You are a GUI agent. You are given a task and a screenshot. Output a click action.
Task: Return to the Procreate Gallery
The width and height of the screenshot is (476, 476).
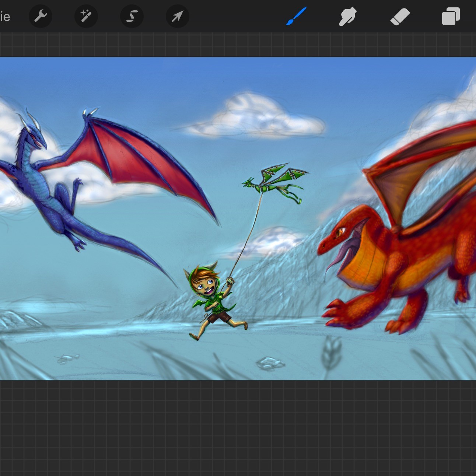4,16
